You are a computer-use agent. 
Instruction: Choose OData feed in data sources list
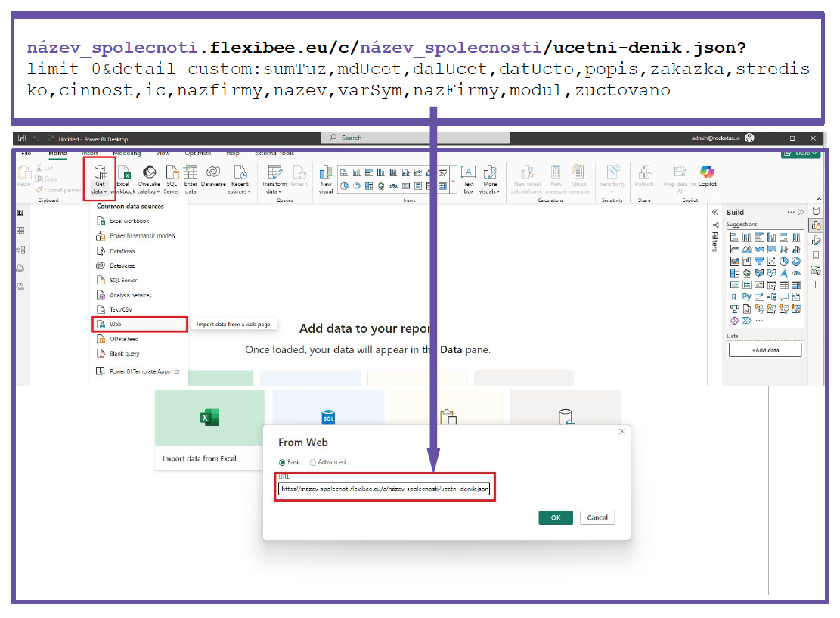(139, 339)
